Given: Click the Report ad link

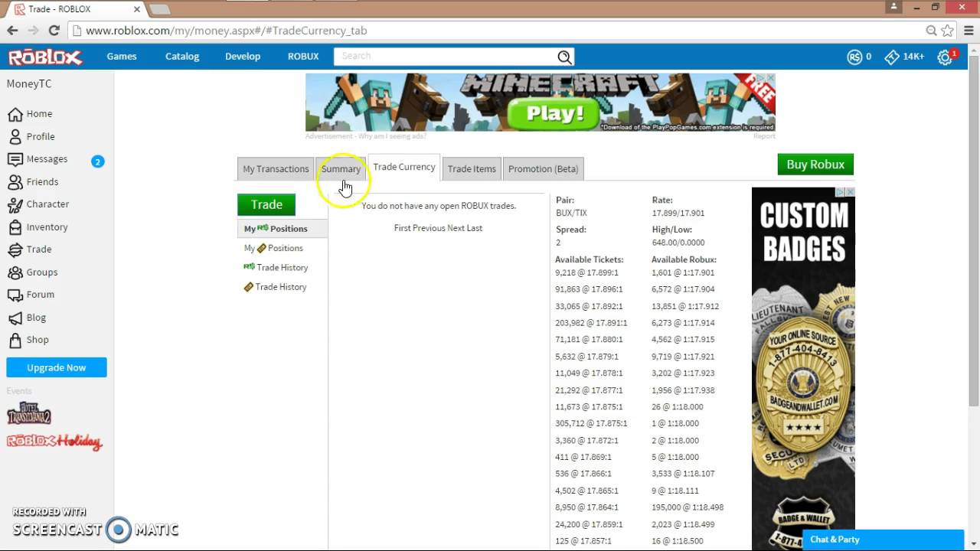Looking at the screenshot, I should (764, 136).
